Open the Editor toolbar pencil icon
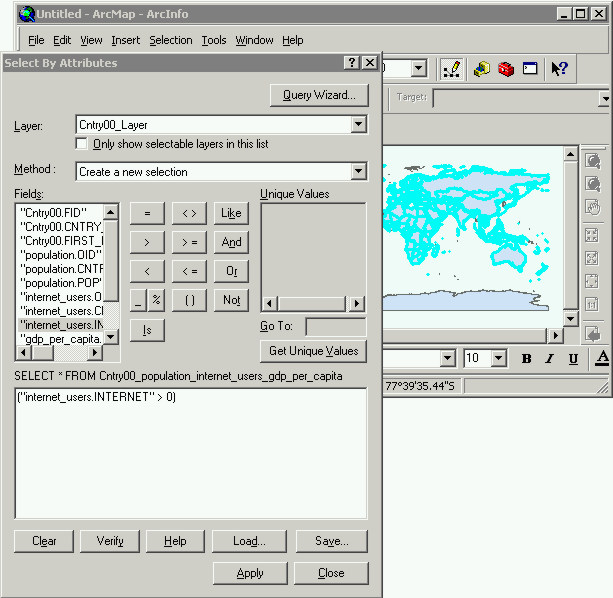 tap(451, 69)
